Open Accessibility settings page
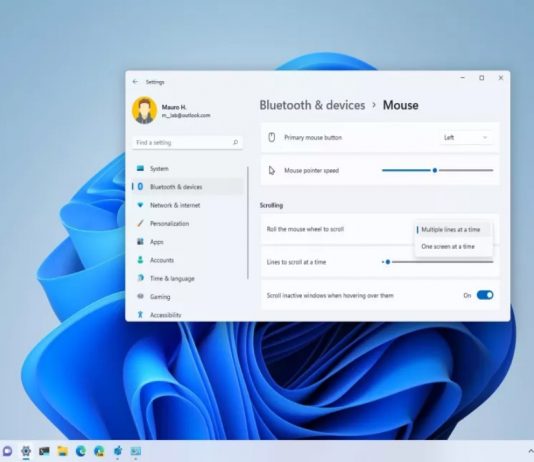 coord(187,315)
